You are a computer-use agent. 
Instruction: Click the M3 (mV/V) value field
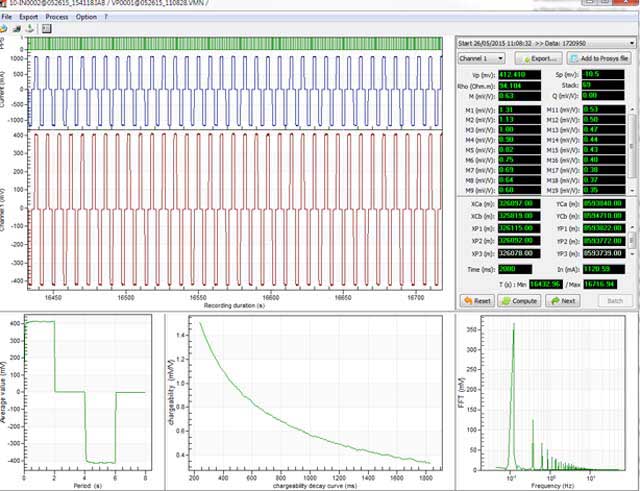pyautogui.click(x=518, y=130)
